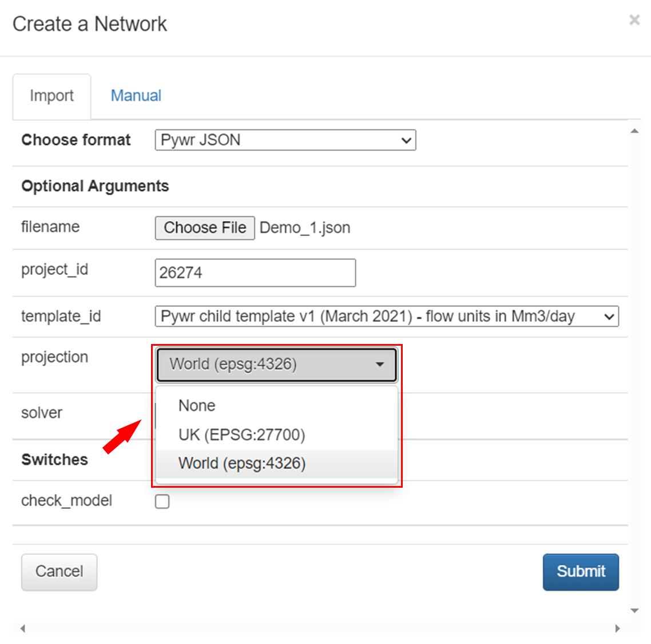Enable the check_model checkbox
The image size is (651, 644).
(162, 501)
